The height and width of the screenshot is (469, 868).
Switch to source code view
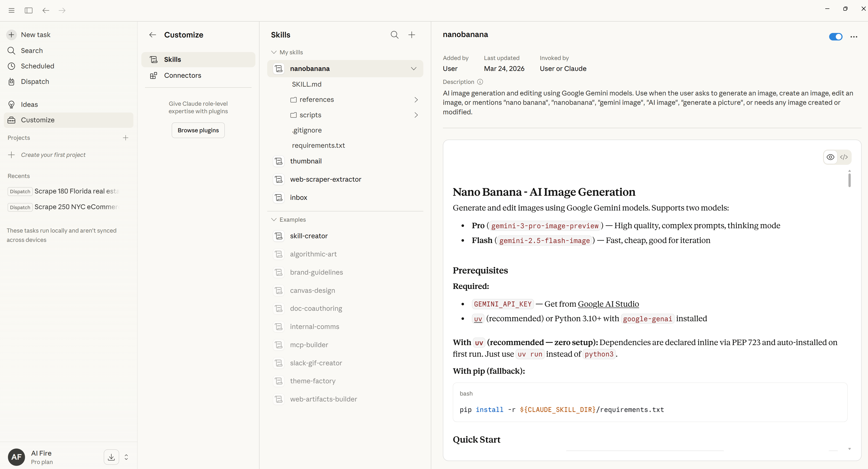(844, 157)
